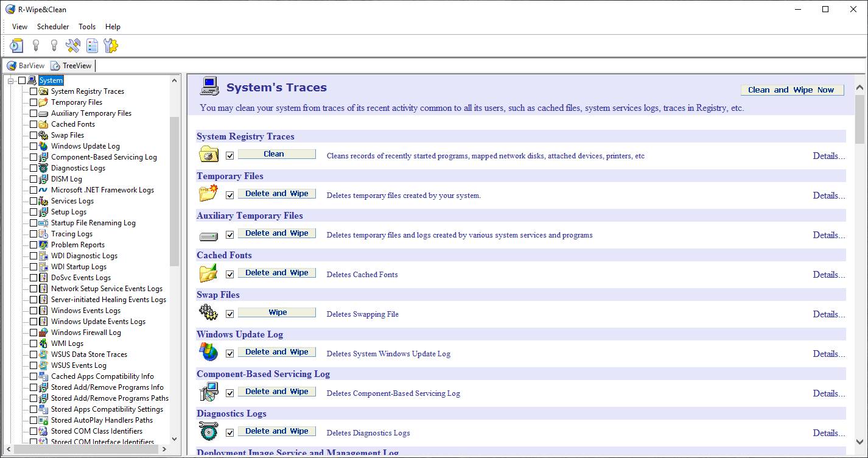The image size is (868, 458).
Task: Click the Component-Based Servicing Log icon in panel
Action: [209, 392]
